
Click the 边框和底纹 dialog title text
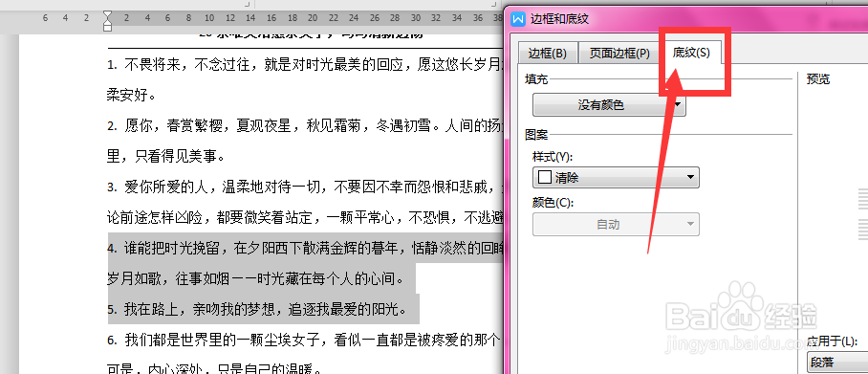click(x=559, y=19)
